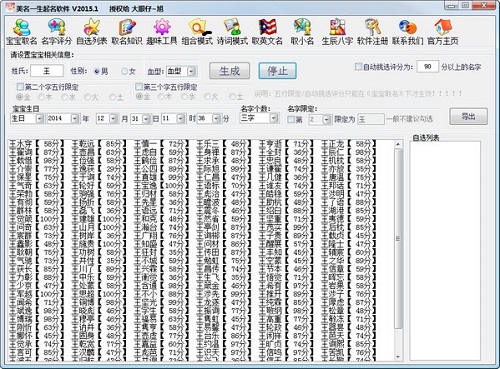Open the day dropdown showing 31
Viewport: 500px width, 369px height.
pos(147,119)
